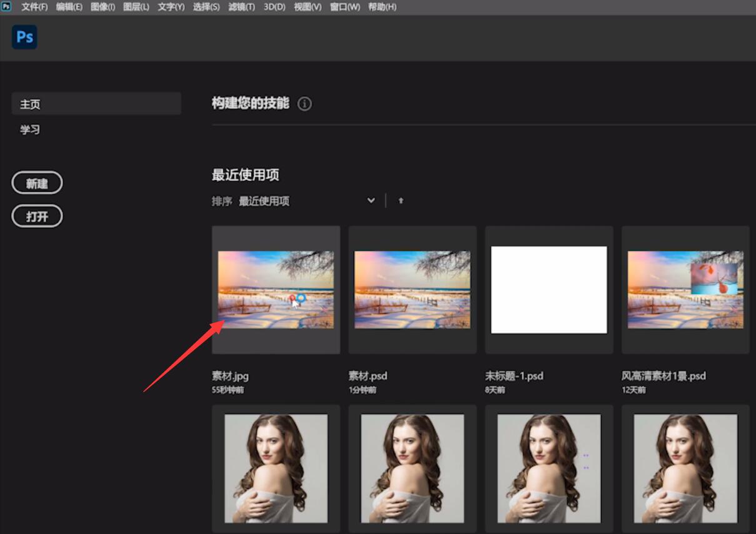Screen dimensions: 756x534
Task: Open the 图层(L) menu
Action: click(136, 7)
